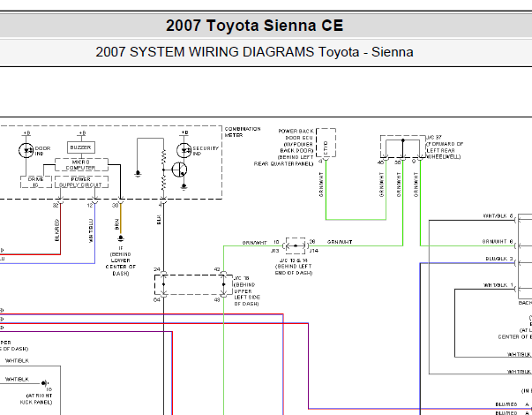Click the GRN/WHT label left of J13

pyautogui.click(x=254, y=243)
